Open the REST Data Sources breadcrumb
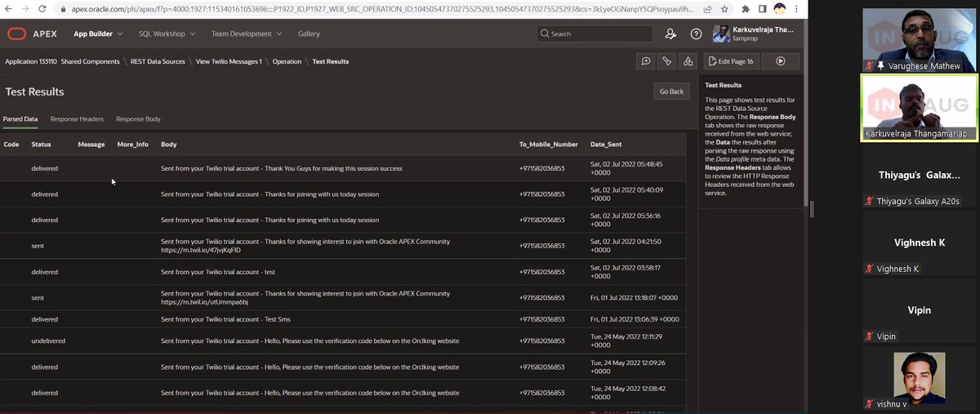Image resolution: width=980 pixels, height=414 pixels. tap(158, 61)
